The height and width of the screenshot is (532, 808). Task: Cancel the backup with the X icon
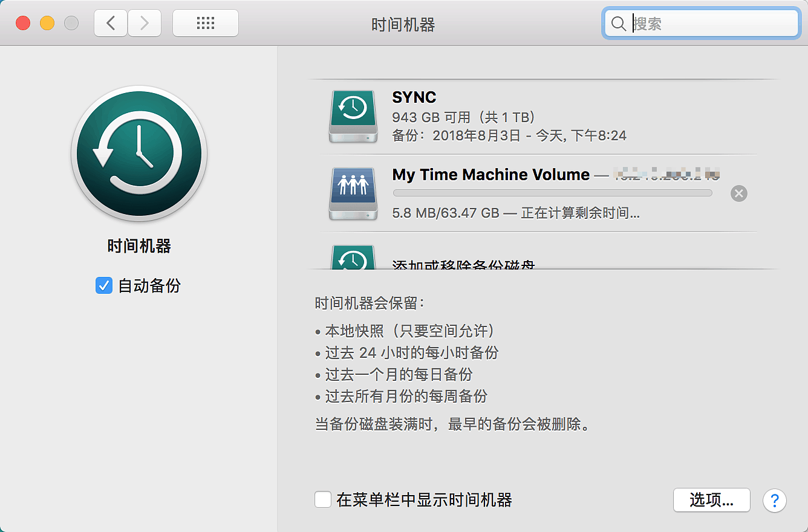coord(738,193)
